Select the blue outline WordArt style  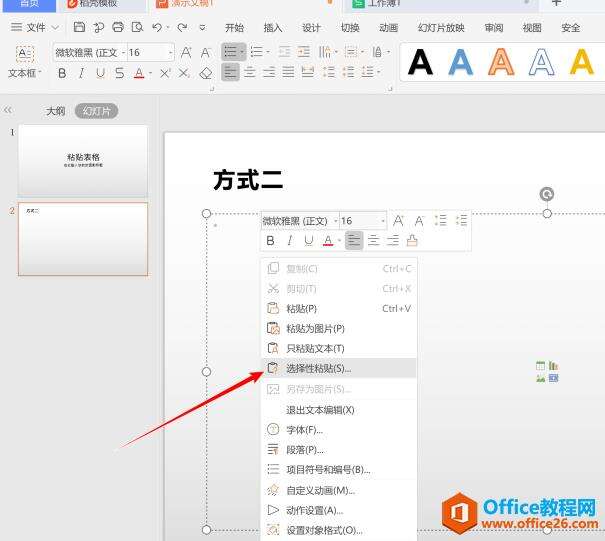pos(541,62)
